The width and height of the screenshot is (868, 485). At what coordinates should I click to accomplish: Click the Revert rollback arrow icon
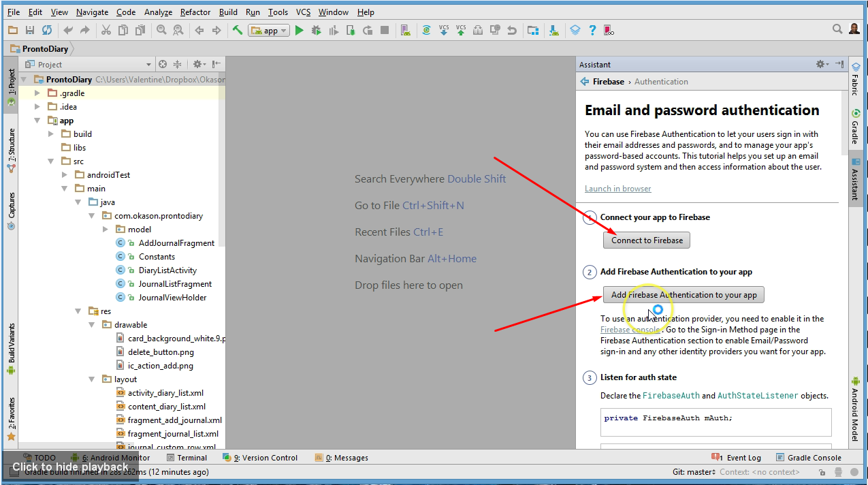click(512, 30)
